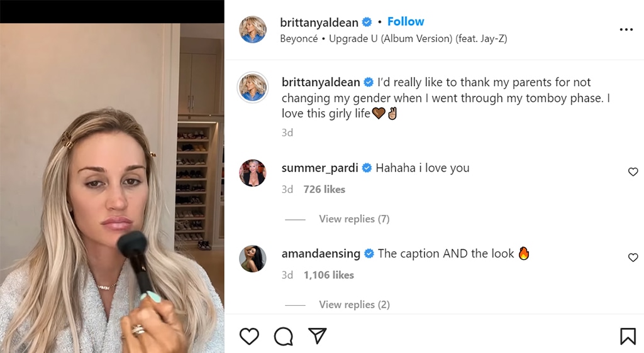Like amandaensing's comment
This screenshot has height=353, width=644.
633,258
